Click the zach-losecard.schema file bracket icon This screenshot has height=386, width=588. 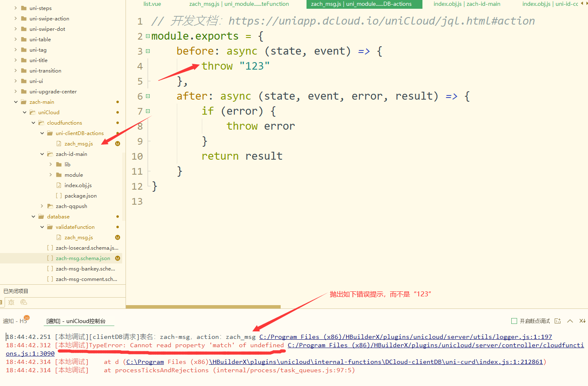(x=50, y=248)
